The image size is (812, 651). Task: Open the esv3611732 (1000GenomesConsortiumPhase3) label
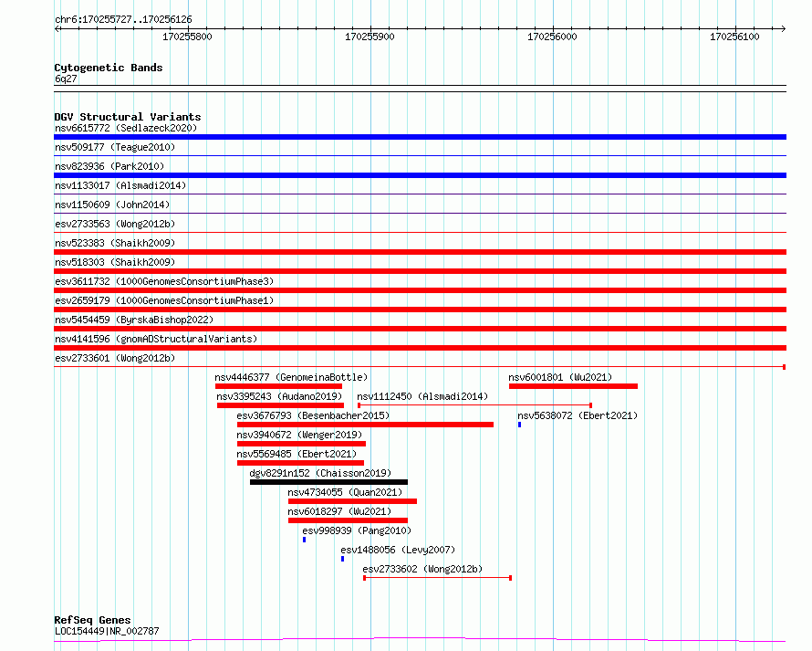tap(164, 281)
